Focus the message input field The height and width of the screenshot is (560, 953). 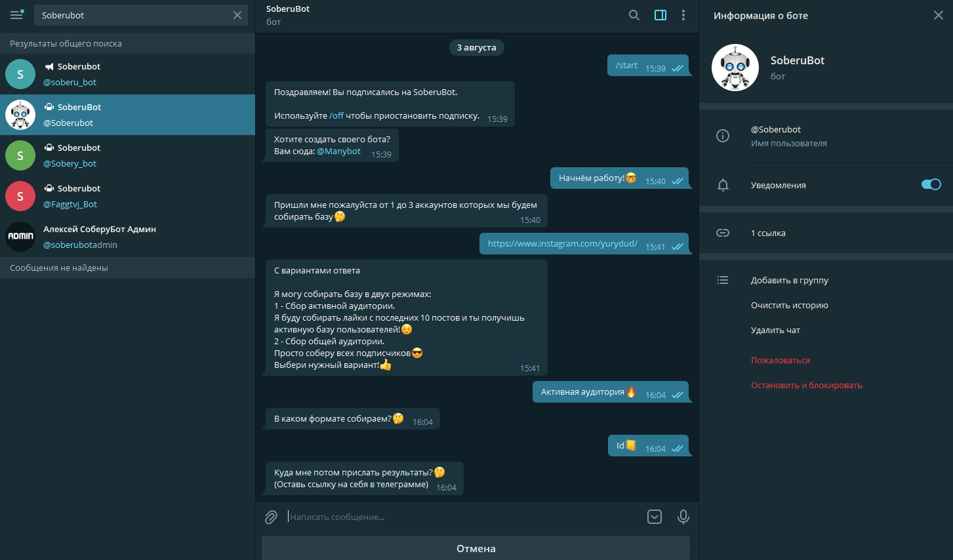click(x=459, y=517)
